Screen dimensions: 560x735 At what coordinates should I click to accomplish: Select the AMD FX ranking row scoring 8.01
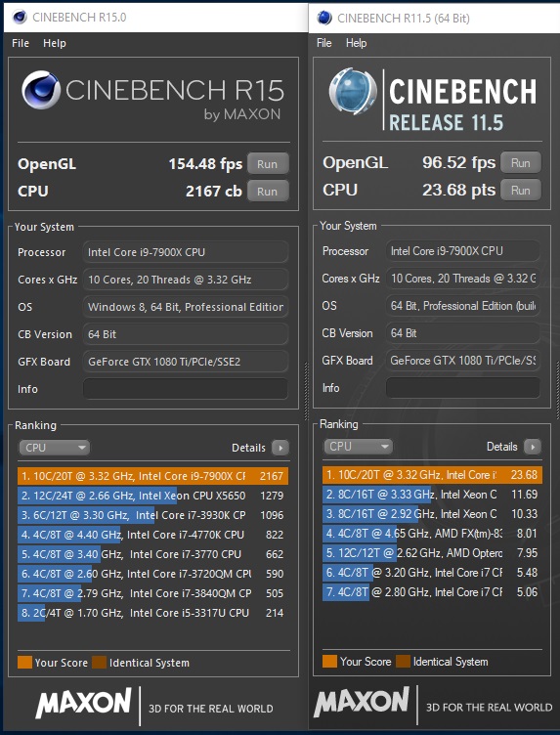pos(432,534)
